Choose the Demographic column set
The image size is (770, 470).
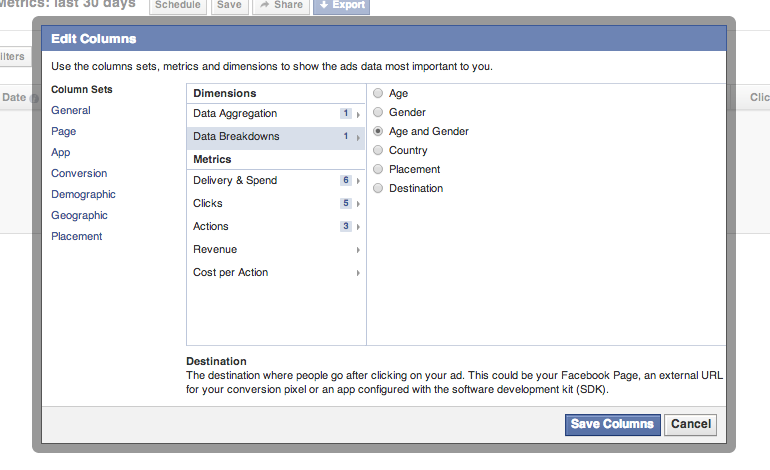coord(83,194)
